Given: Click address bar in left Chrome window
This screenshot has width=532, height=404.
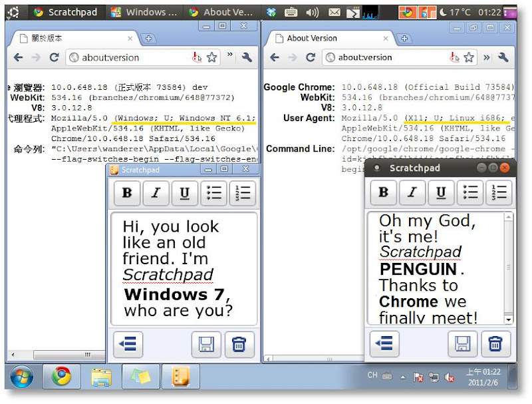Looking at the screenshot, I should (x=142, y=57).
